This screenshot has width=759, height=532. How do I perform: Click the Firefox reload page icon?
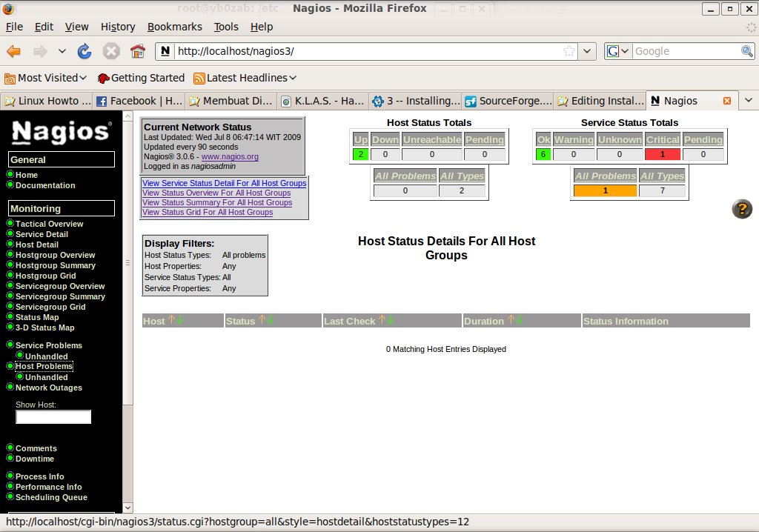pyautogui.click(x=84, y=51)
